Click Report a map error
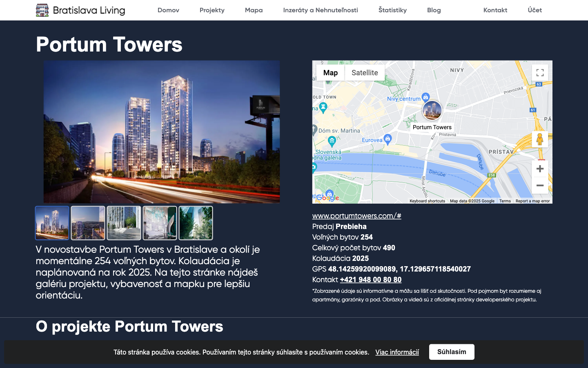 (x=533, y=201)
